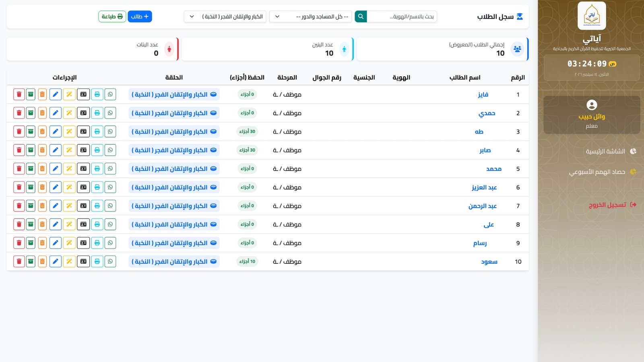Go to الشاشة الرئيسية in the sidebar
The image size is (644, 362).
[x=611, y=151]
